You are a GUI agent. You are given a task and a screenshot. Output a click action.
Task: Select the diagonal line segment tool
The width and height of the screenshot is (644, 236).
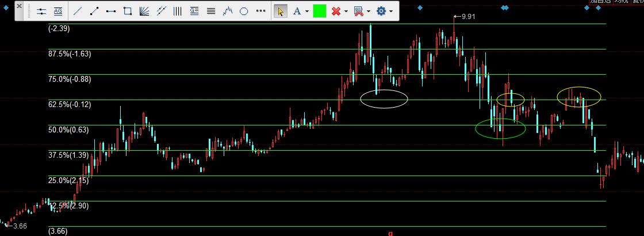tap(94, 12)
